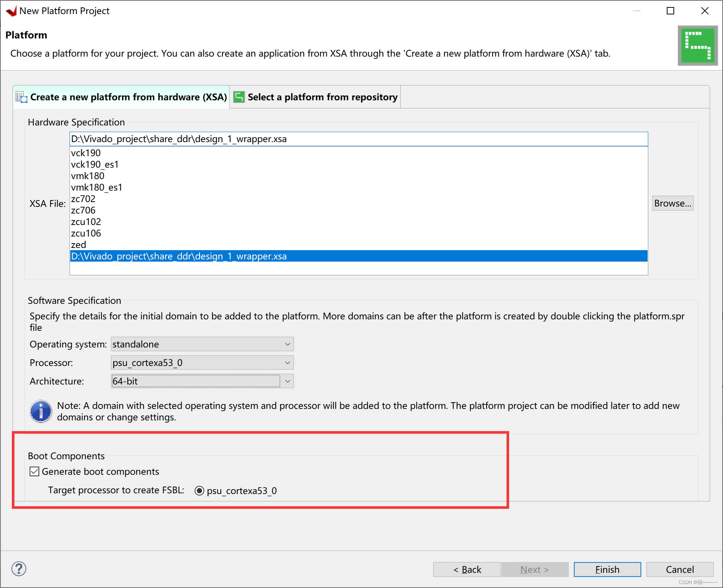Click the green repository tab icon
This screenshot has width=723, height=588.
(x=239, y=97)
